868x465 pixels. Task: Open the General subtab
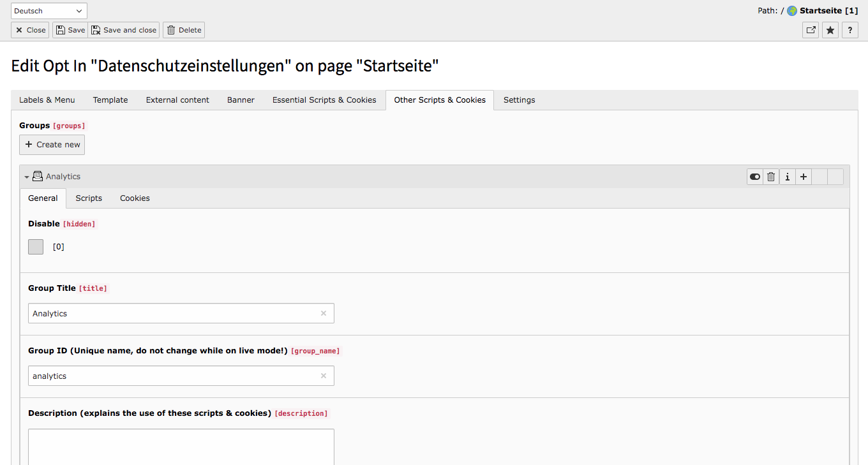43,198
